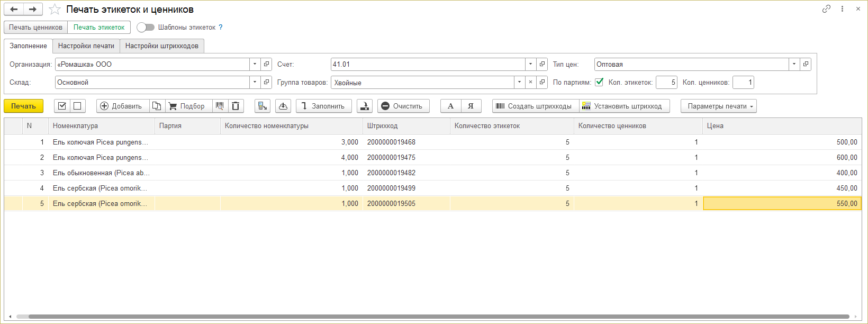Open the Настройки штрихкодов tab
This screenshot has height=324, width=868.
161,46
